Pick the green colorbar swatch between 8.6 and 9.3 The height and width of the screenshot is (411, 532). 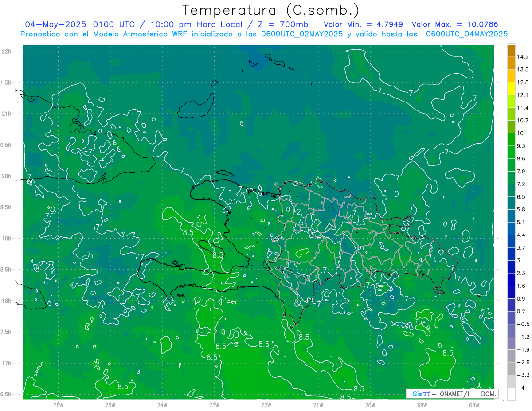[x=511, y=152]
